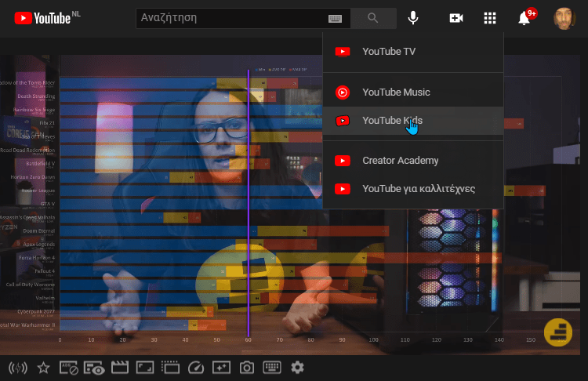This screenshot has width=588, height=381.
Task: Open the notifications bell
Action: [524, 18]
